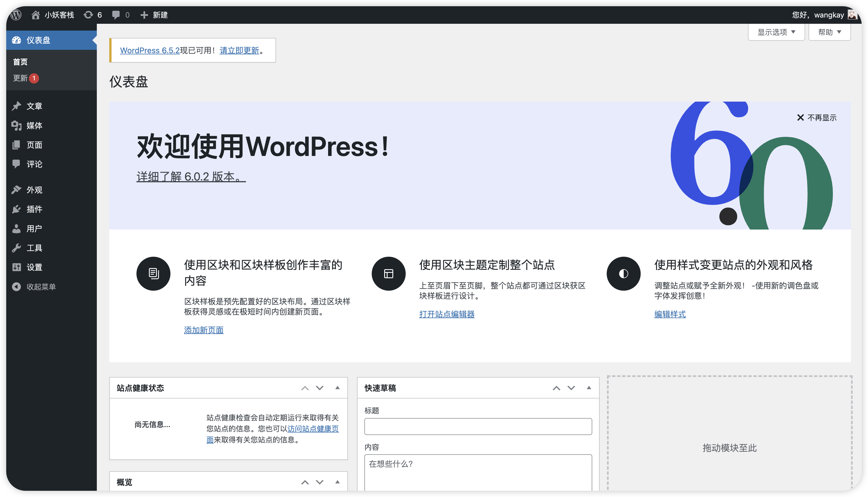This screenshot has width=868, height=497.
Task: Toggle the 快速草稿 panel collapse triangle
Action: [589, 388]
